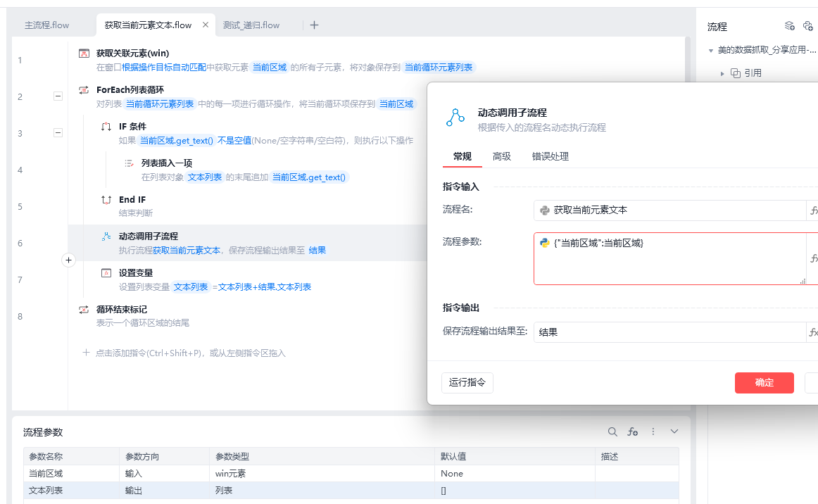Collapse the 流程参数 panel with chevron
This screenshot has width=818, height=504.
[674, 431]
